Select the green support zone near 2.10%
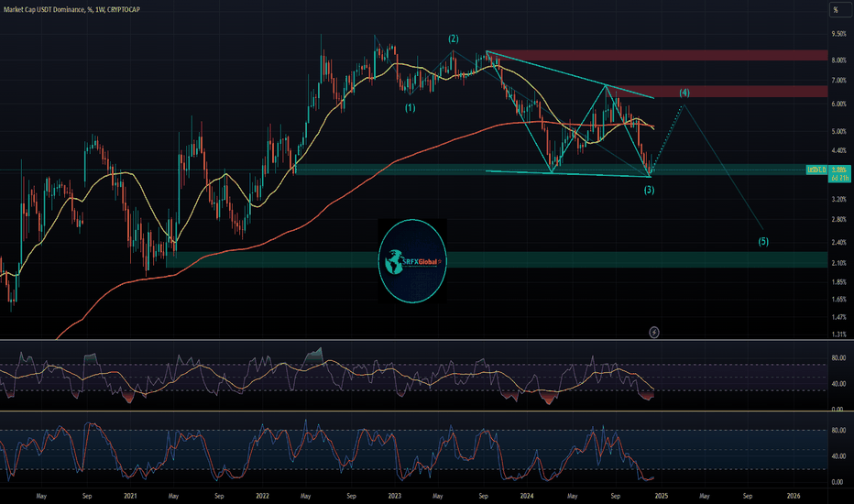Screen dimensions: 854x504 497,260
